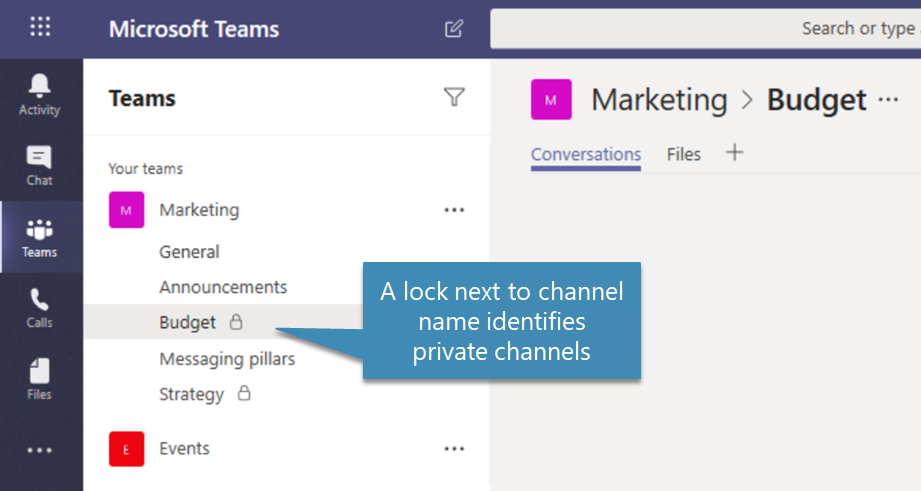Open the Messaging pillars channel
This screenshot has height=491, width=921.
227,359
